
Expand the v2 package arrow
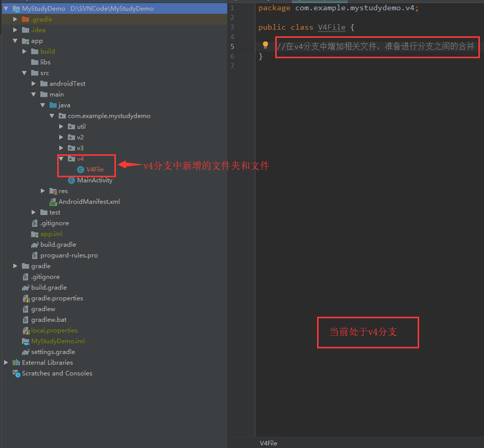(61, 137)
